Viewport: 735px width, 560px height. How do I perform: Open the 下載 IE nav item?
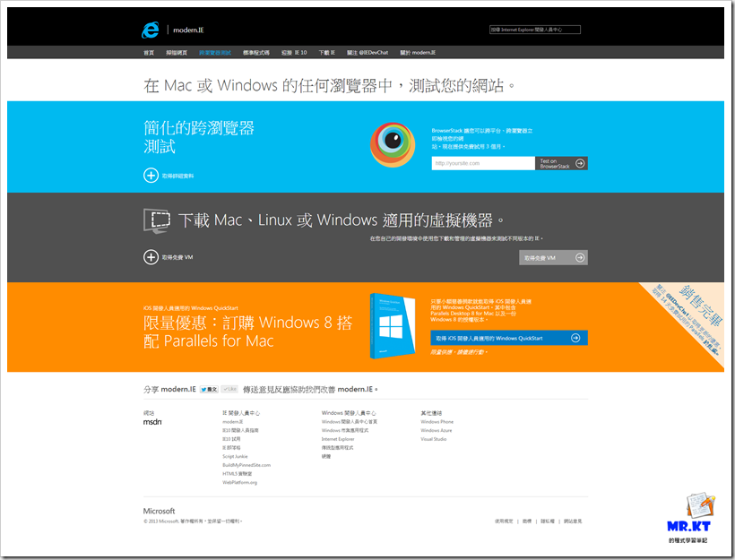tap(327, 53)
